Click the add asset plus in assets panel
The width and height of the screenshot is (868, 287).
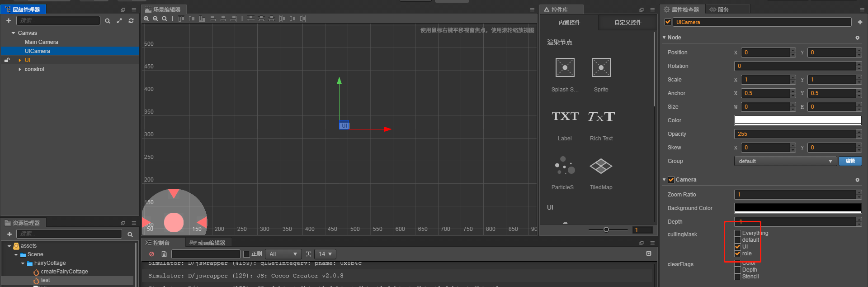pos(9,234)
